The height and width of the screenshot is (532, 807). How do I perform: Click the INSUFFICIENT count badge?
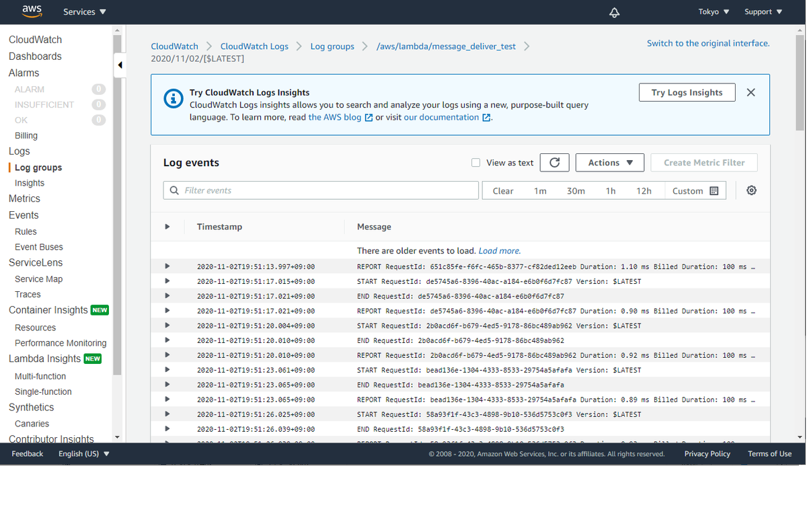[99, 104]
